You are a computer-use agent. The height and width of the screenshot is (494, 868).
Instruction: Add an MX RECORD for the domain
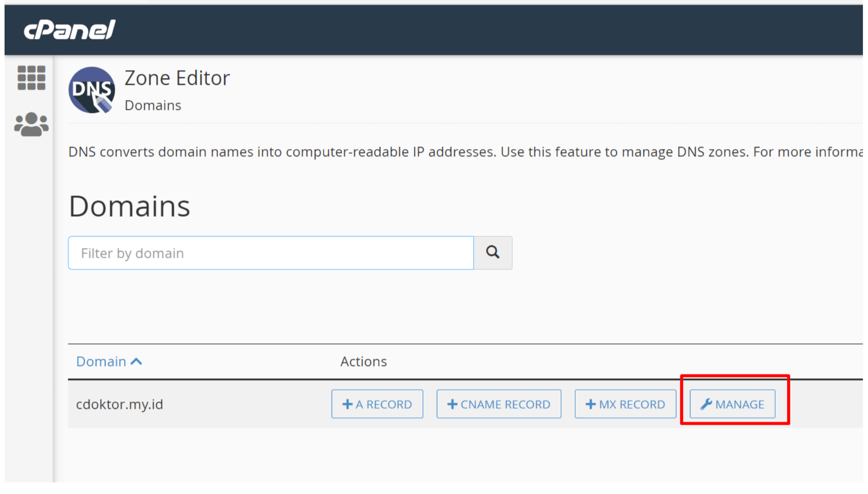[625, 404]
